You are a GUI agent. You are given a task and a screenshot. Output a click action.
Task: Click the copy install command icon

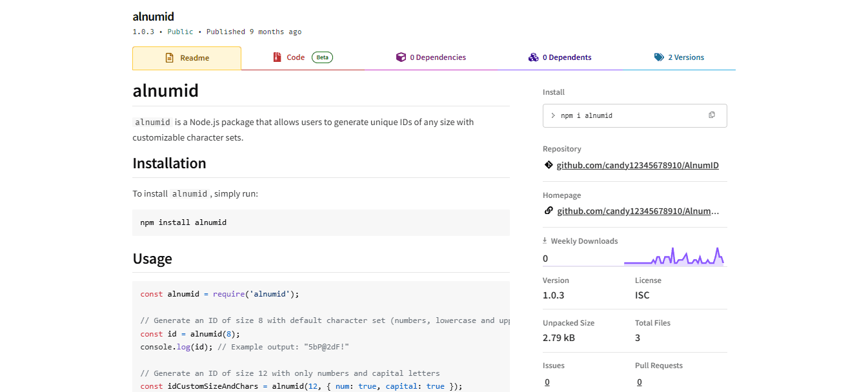pyautogui.click(x=712, y=115)
